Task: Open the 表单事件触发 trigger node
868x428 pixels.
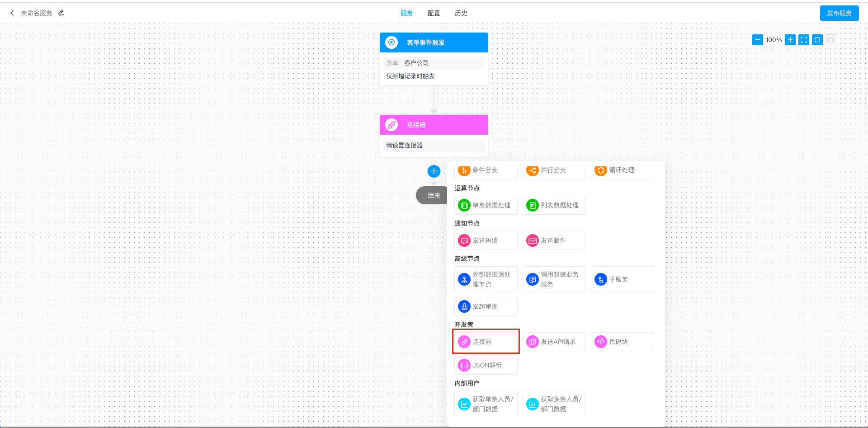Action: 434,42
